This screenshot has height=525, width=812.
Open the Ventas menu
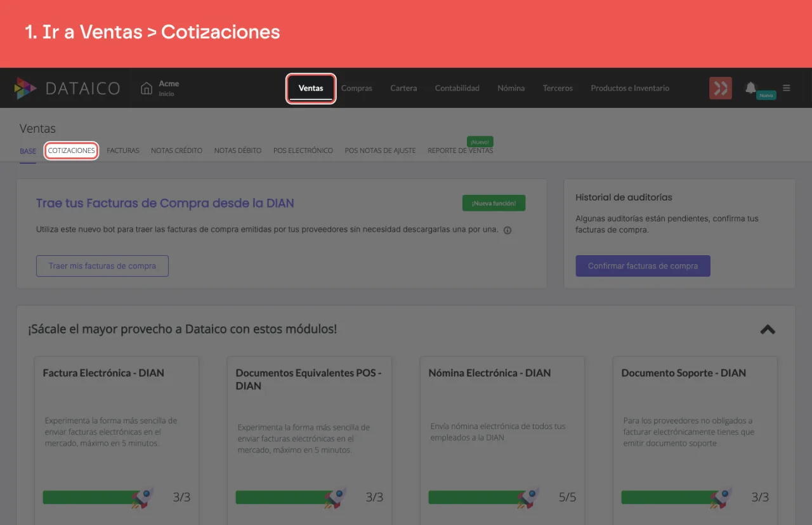point(311,88)
